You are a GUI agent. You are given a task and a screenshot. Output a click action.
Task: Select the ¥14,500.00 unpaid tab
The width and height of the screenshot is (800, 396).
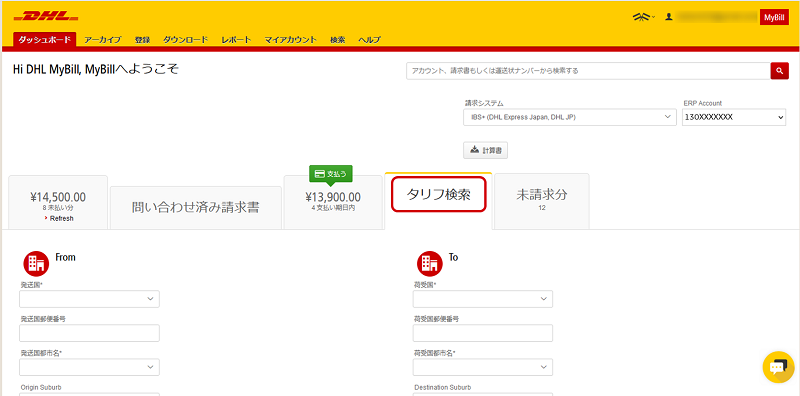click(x=58, y=203)
